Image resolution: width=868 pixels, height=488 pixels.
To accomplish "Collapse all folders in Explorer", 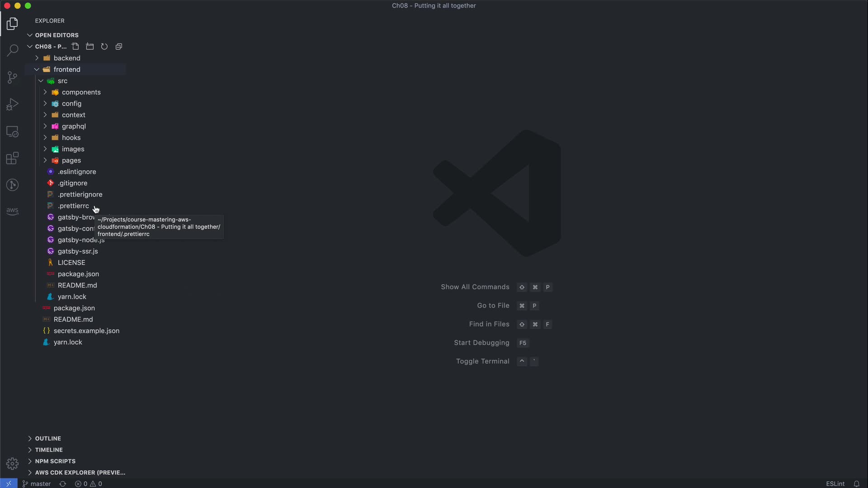I will point(119,47).
